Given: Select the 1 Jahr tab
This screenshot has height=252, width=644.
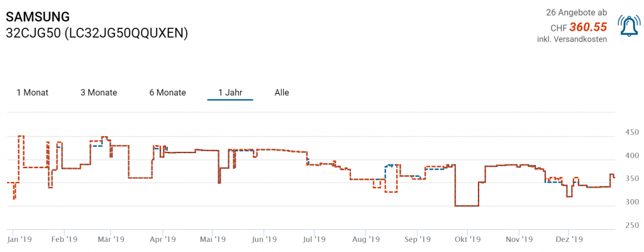Looking at the screenshot, I should [230, 93].
